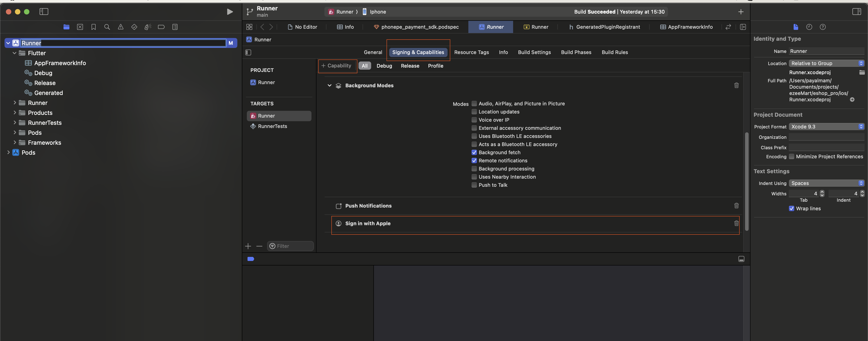Uncheck Wrap lines
This screenshot has height=341, width=868.
tap(792, 208)
